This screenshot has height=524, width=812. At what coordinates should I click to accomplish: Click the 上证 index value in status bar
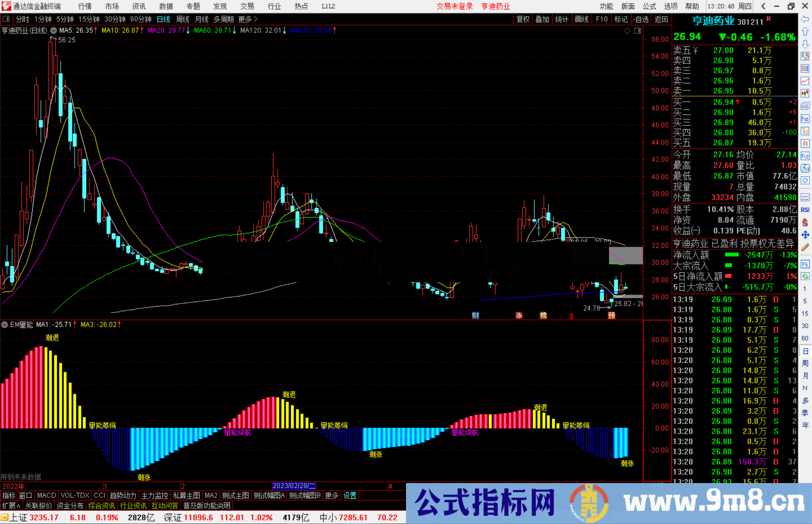pyautogui.click(x=44, y=518)
